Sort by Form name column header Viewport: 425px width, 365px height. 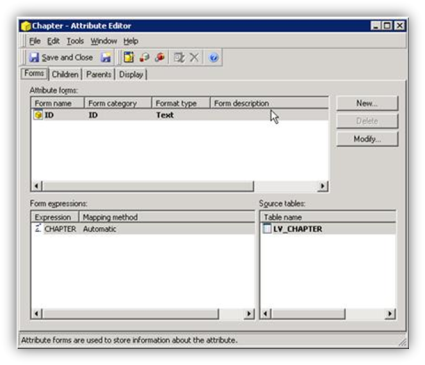57,103
